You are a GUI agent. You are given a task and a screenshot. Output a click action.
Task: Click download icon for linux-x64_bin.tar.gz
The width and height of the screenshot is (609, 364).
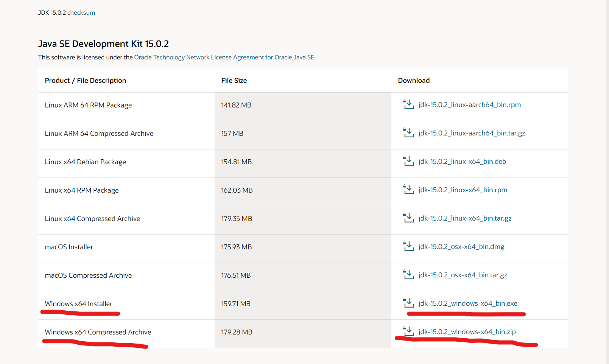408,218
